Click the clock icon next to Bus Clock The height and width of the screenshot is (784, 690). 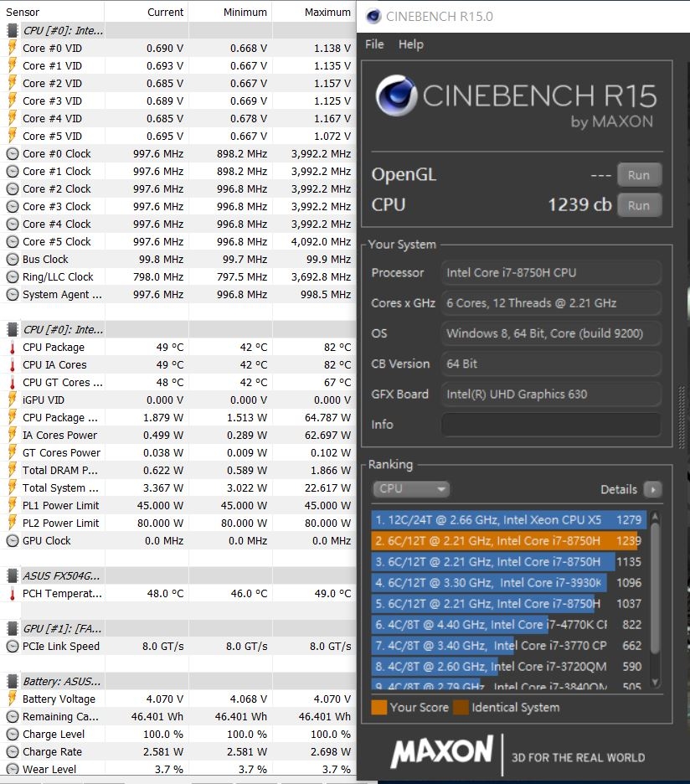12,259
